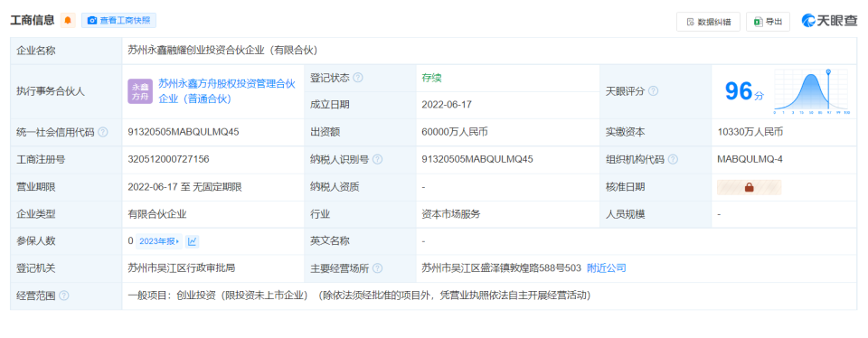Click help icon next to 统一社会信用代码

103,132
